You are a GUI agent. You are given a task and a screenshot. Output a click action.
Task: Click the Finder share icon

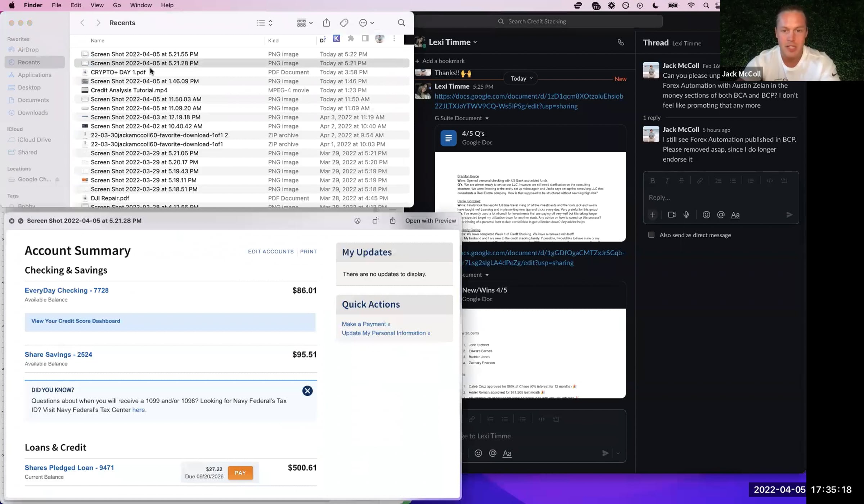[x=326, y=23]
